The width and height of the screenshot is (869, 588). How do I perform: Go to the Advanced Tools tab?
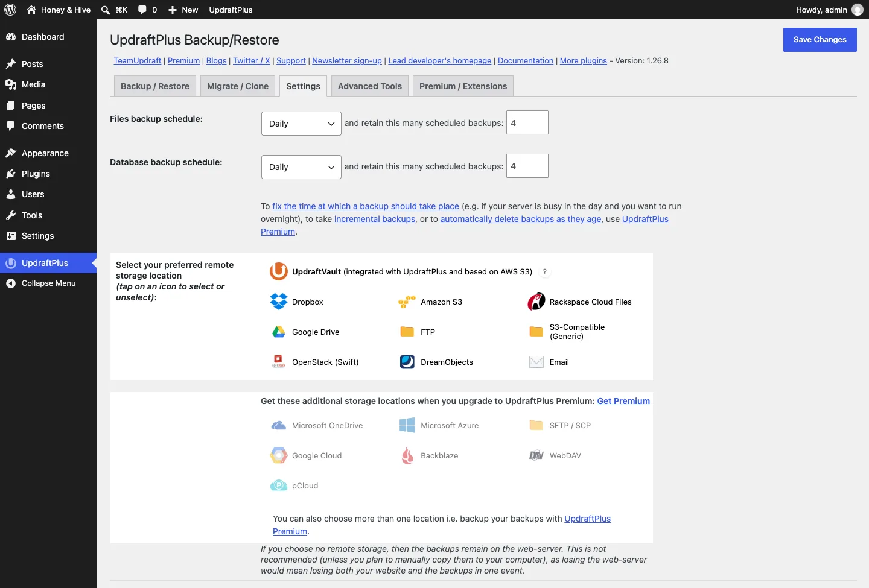[370, 86]
